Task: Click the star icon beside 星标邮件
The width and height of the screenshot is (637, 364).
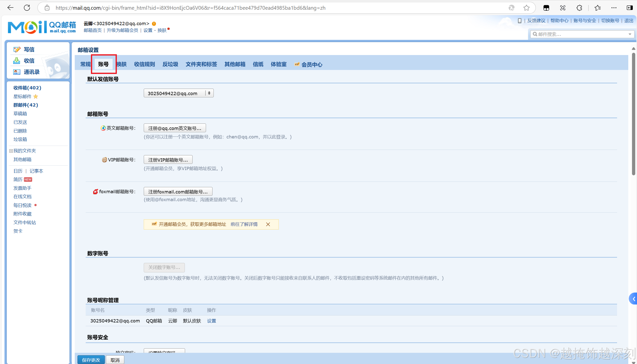Action: 36,97
